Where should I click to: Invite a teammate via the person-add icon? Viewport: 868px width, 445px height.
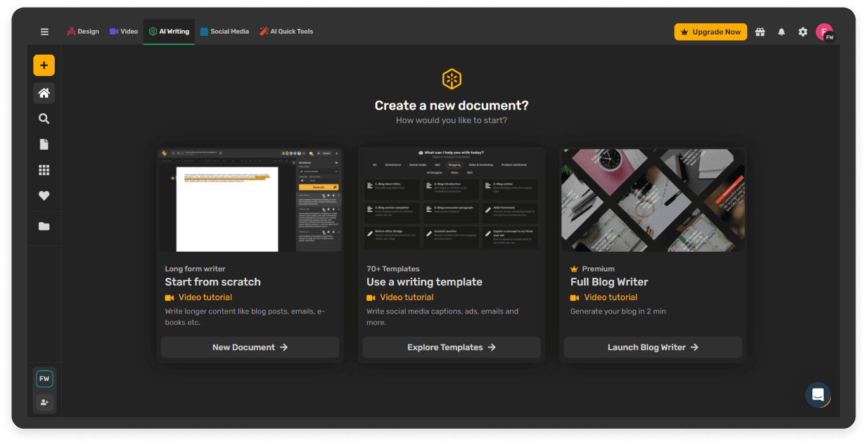[44, 402]
